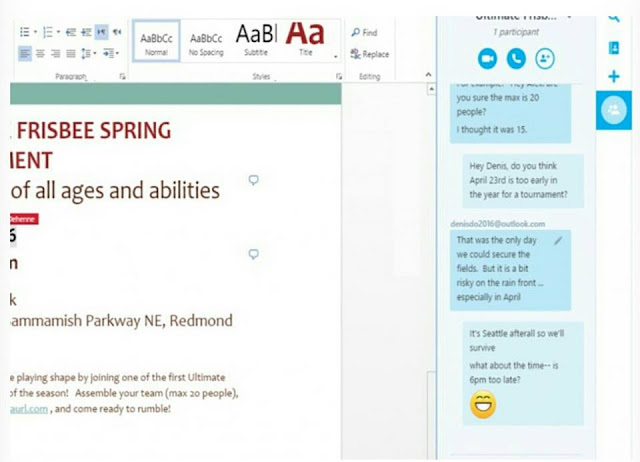Open the aurl.com hyperlink in the document

29,409
